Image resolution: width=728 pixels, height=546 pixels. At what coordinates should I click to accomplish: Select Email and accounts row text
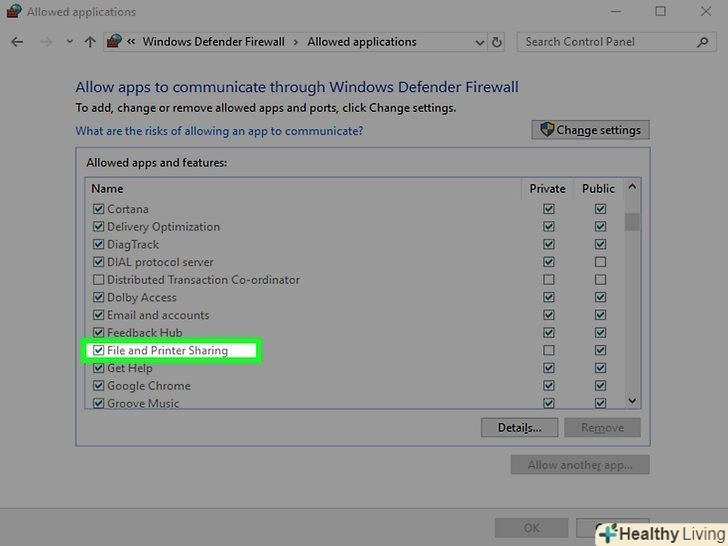coord(158,315)
